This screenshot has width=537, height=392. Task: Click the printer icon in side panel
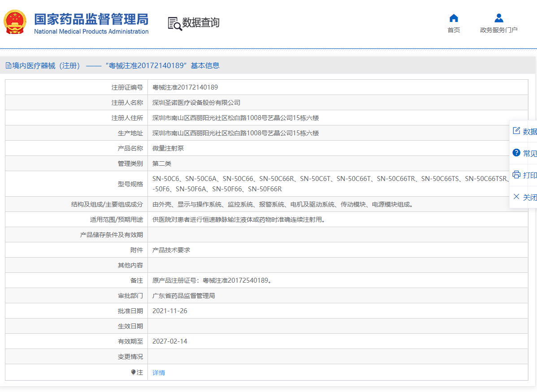(x=516, y=175)
